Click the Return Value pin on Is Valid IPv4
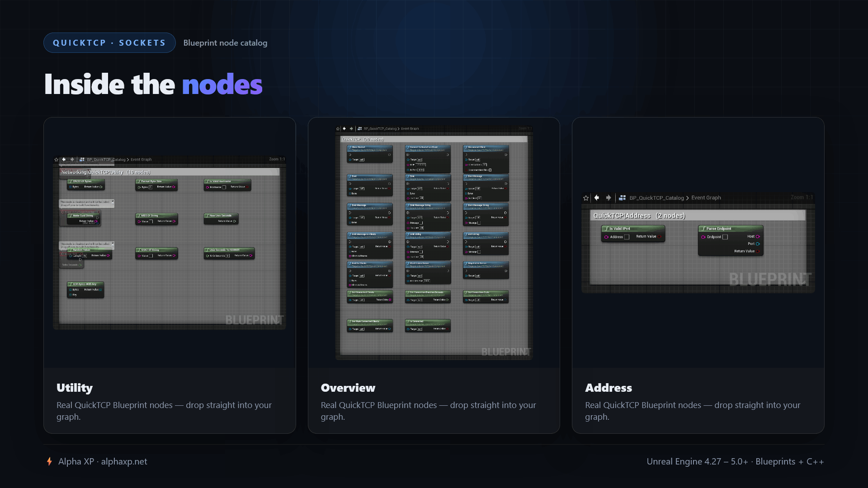Screen dimensions: 868x488 coord(660,236)
